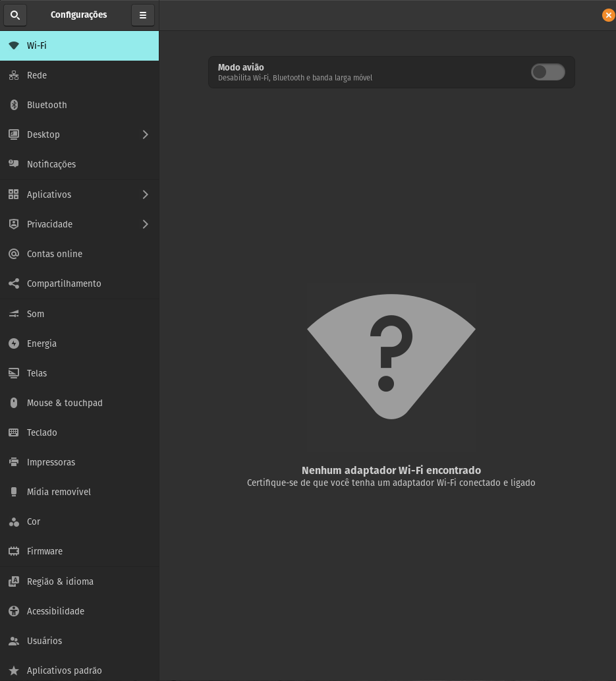This screenshot has width=616, height=681.
Task: Toggle the Modo avião switch
Action: click(x=547, y=72)
